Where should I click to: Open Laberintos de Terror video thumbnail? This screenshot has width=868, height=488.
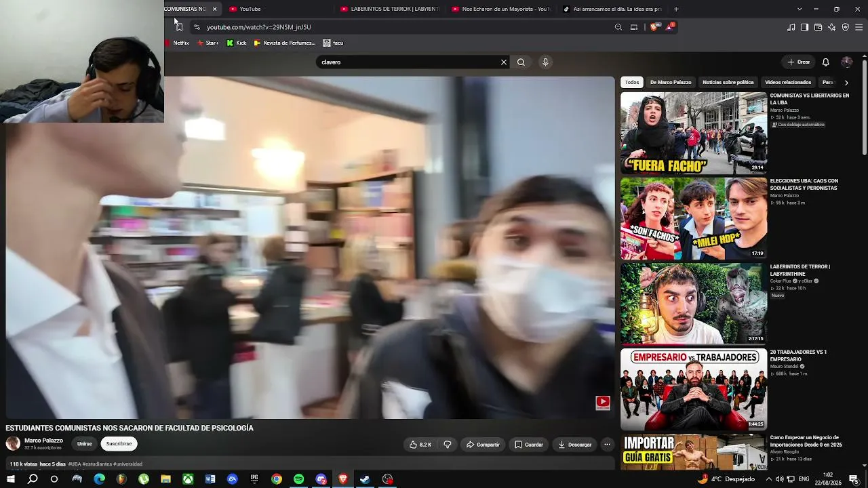coord(694,304)
